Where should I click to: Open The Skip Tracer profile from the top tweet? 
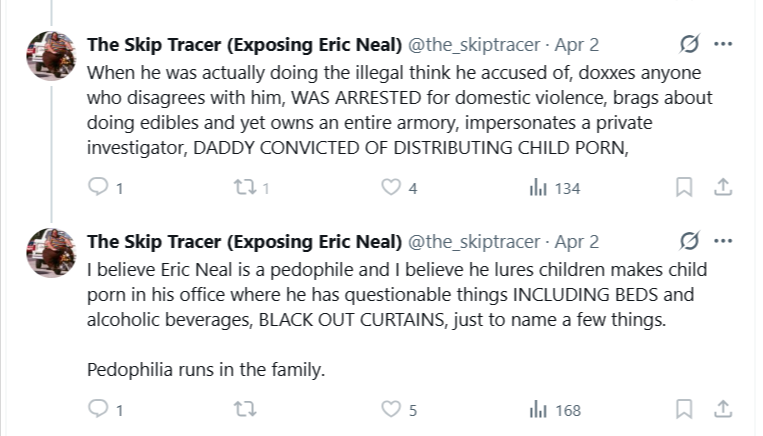[245, 46]
